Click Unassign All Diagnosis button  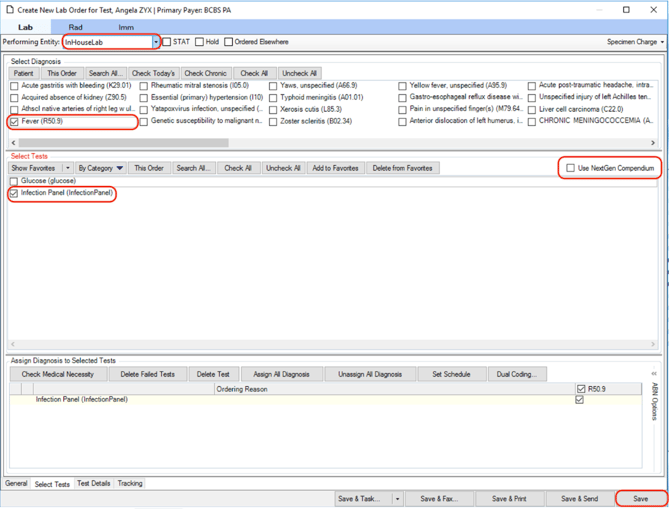(x=370, y=374)
